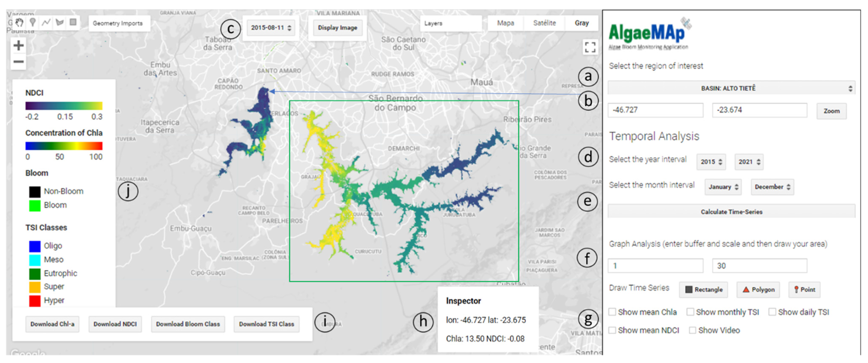This screenshot has height=363, width=868.
Task: Switch to Mapa base layer
Action: pyautogui.click(x=505, y=23)
